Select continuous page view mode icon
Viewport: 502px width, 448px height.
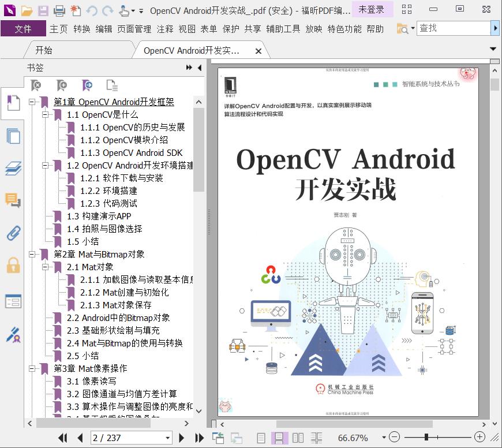[x=279, y=438]
